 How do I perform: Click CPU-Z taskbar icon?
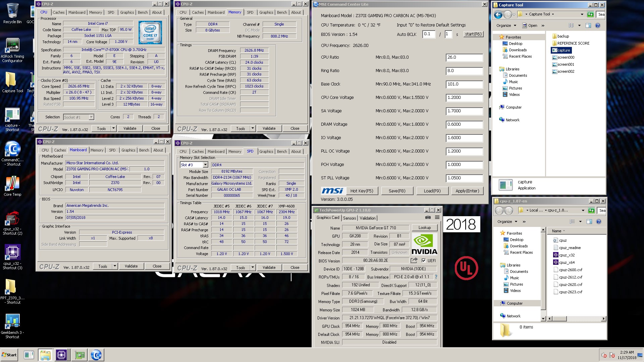click(x=61, y=355)
